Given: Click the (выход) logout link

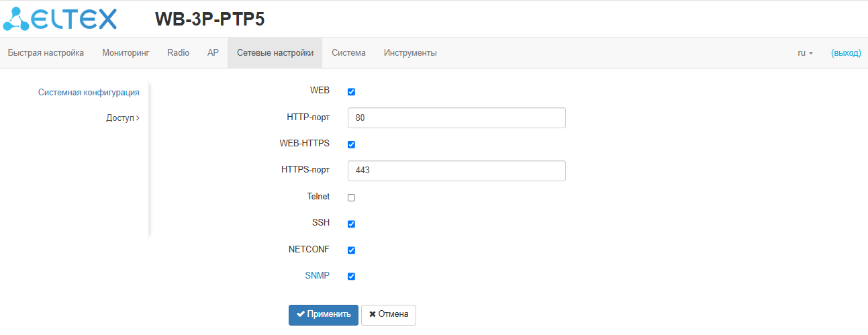Looking at the screenshot, I should point(845,53).
